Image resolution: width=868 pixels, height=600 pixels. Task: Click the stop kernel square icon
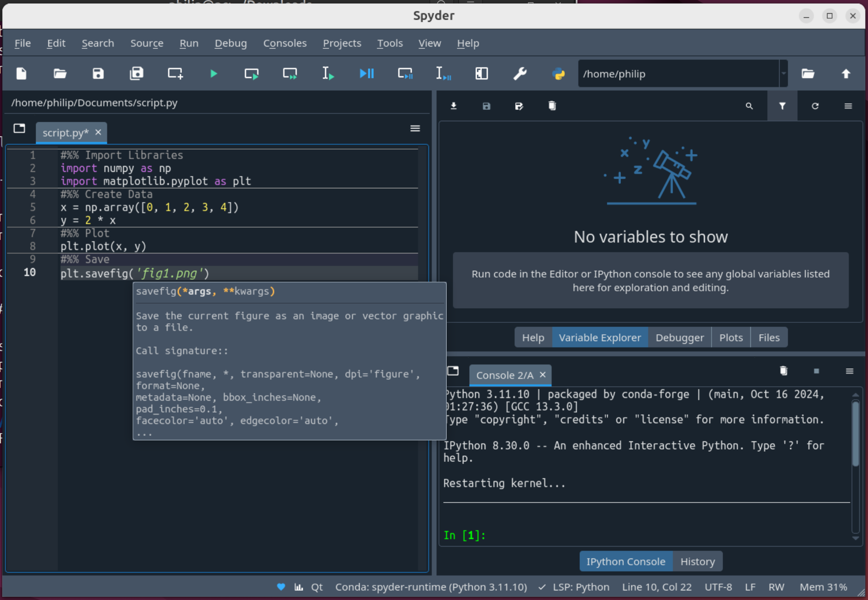[x=816, y=371]
